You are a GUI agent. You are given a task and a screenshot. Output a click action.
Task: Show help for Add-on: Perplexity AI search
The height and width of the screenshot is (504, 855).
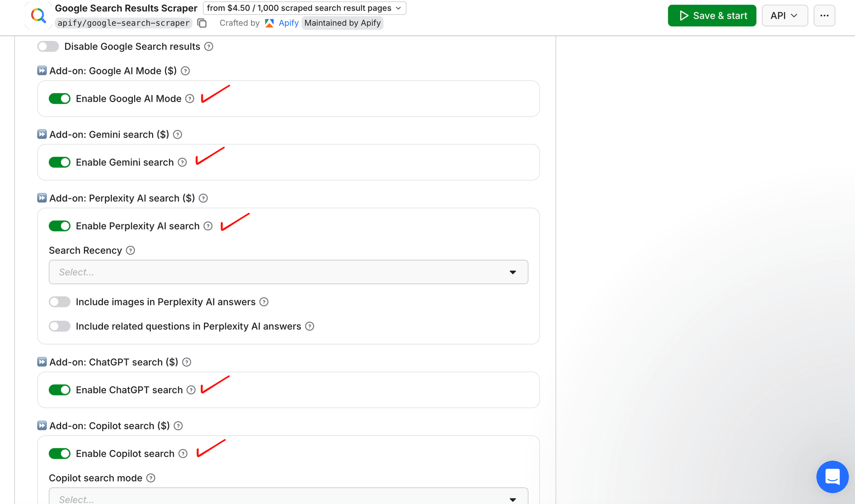(x=203, y=198)
